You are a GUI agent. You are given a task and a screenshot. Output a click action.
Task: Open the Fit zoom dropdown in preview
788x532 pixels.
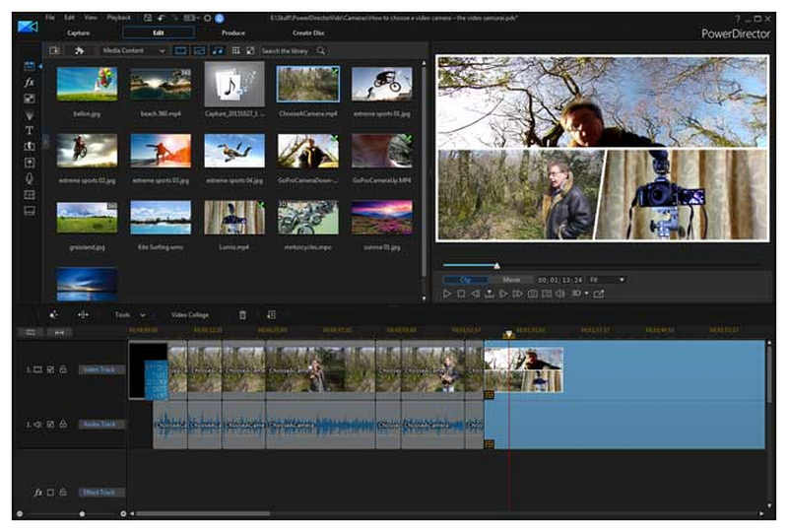click(x=606, y=280)
